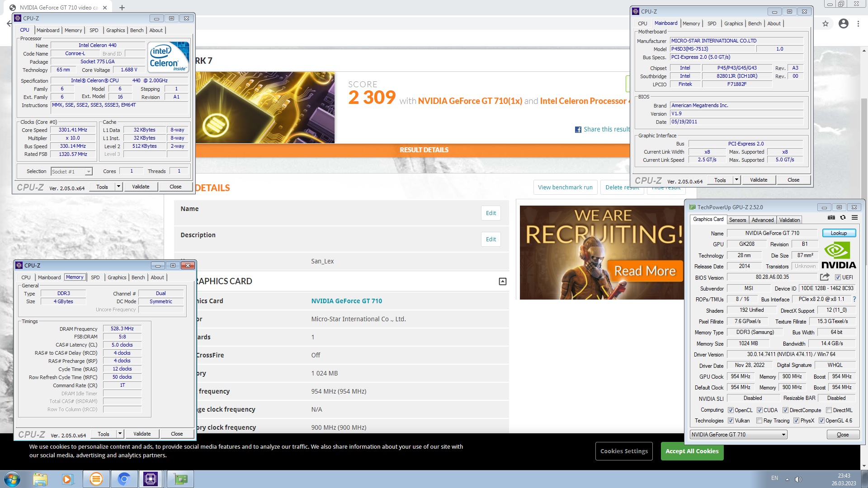Click the Lookup button in GPU-Z
Viewport: 868px width, 488px height.
pos(839,233)
